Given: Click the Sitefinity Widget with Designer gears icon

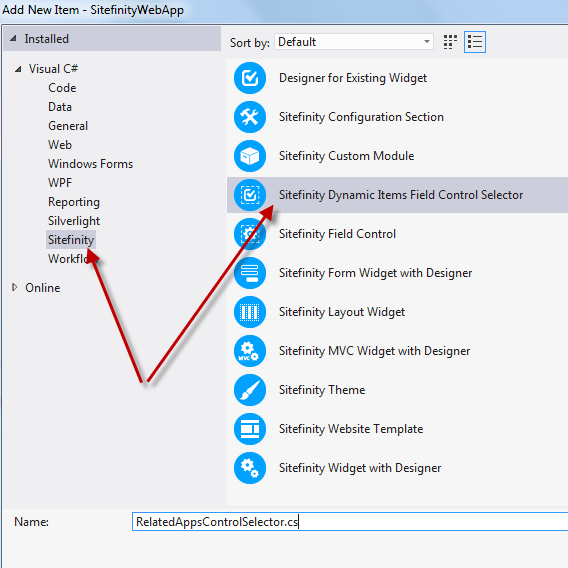Looking at the screenshot, I should [x=250, y=468].
